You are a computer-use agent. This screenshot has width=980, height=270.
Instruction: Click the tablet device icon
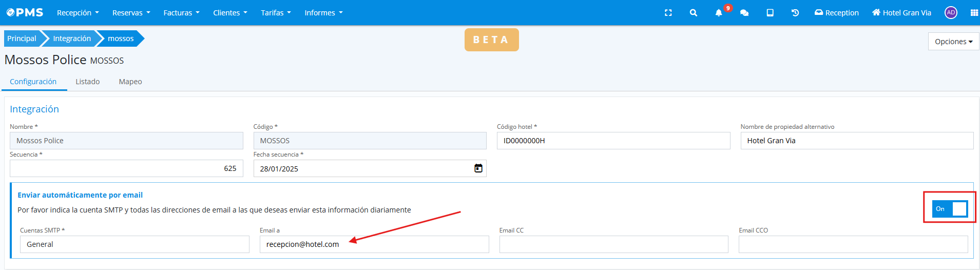pos(770,13)
